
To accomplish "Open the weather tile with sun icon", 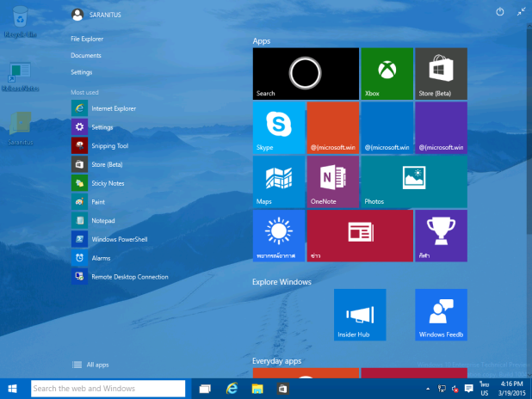I will click(x=279, y=236).
